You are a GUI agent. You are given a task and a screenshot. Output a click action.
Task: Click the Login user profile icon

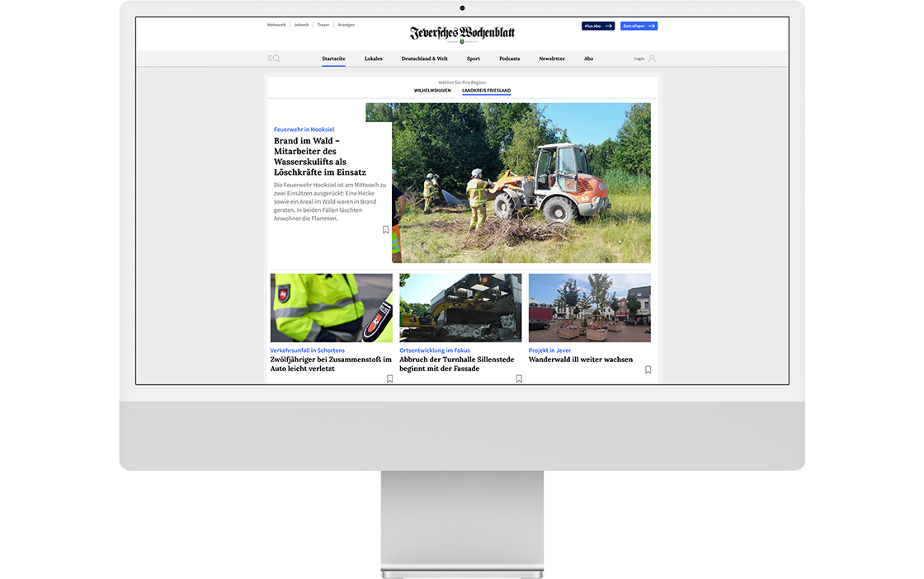coord(652,59)
